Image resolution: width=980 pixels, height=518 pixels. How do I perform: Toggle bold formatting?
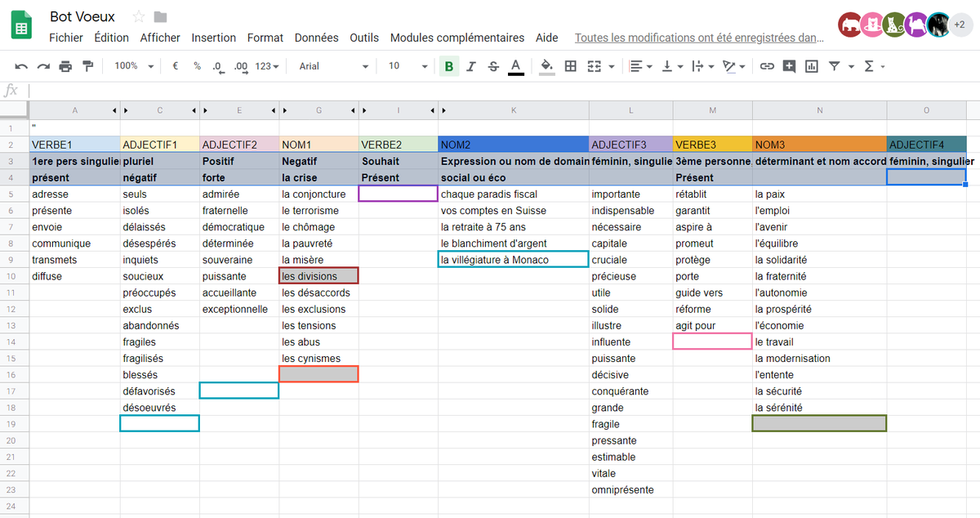pyautogui.click(x=448, y=66)
